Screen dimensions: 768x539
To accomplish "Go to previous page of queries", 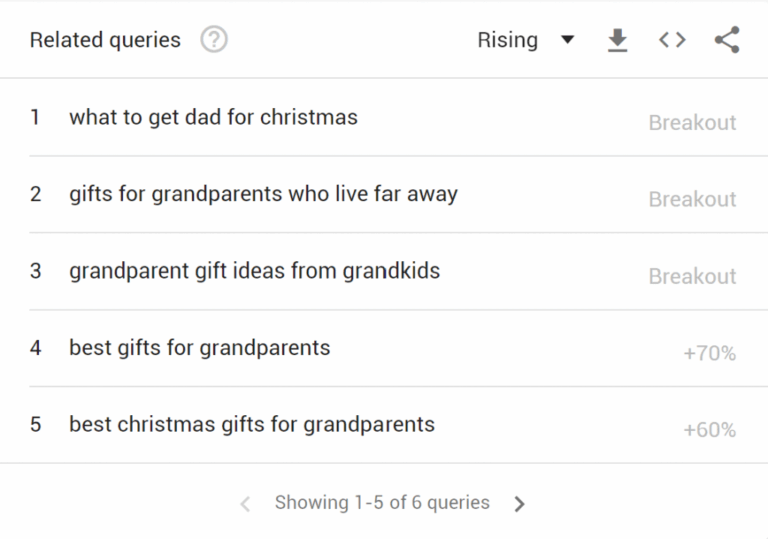I will click(x=245, y=504).
